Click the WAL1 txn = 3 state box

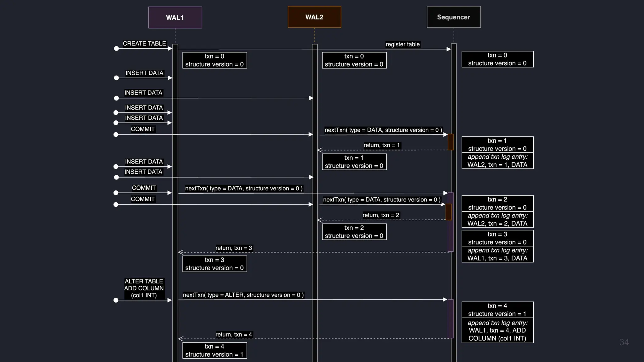(214, 264)
